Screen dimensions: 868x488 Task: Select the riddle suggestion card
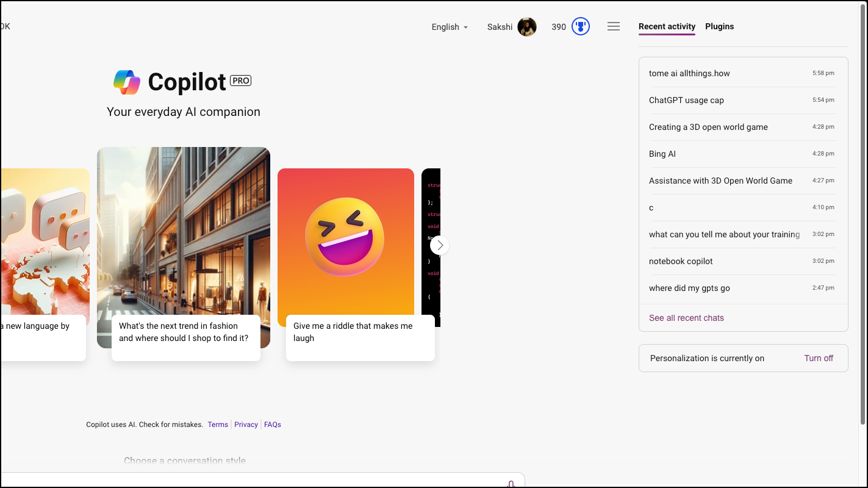(356, 265)
